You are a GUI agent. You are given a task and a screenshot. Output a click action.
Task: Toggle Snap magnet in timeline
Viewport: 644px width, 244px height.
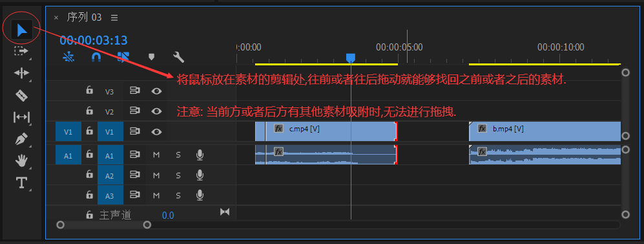tap(96, 57)
